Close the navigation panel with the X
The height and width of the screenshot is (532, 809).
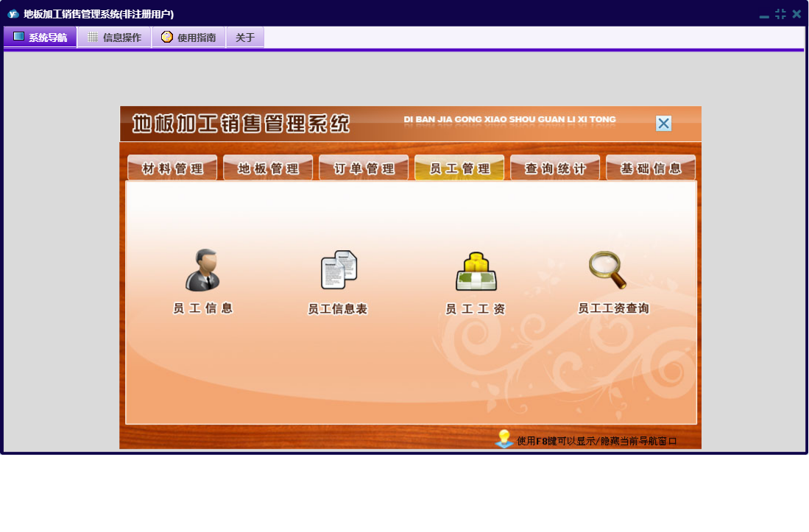663,124
